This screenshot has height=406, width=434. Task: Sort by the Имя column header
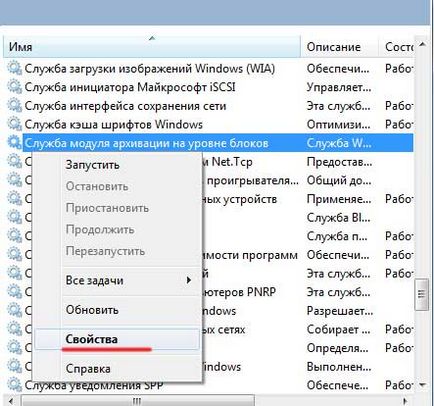click(x=152, y=47)
